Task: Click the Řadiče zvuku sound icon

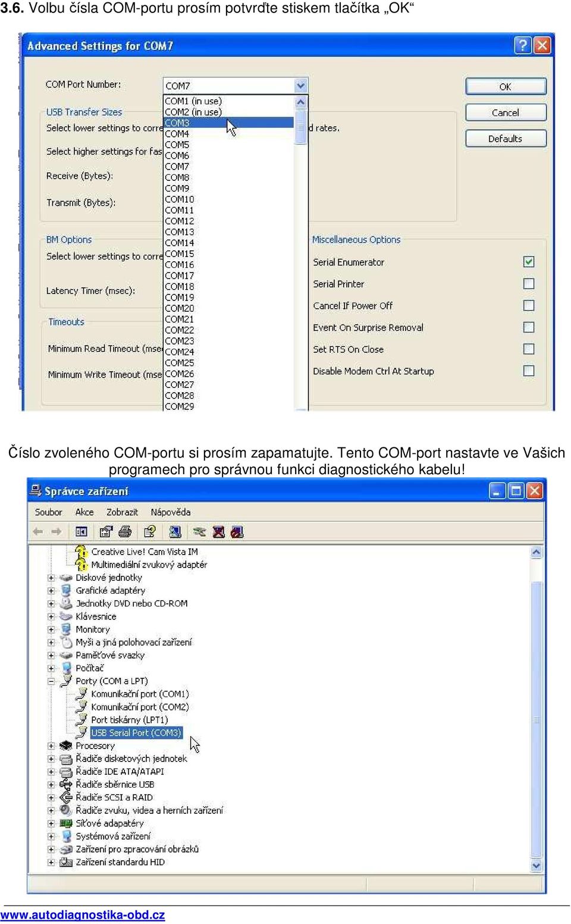Action: (x=66, y=810)
